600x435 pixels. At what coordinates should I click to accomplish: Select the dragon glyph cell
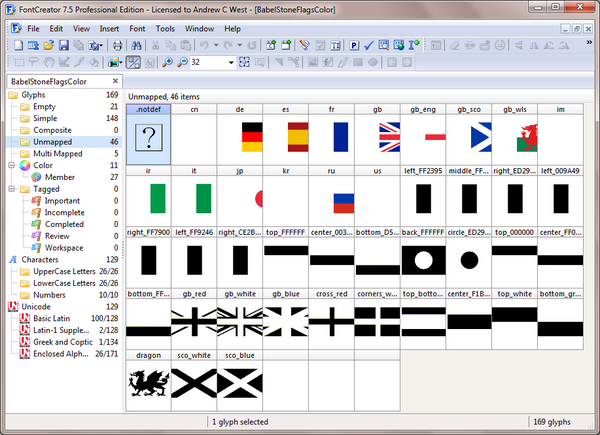coord(148,380)
